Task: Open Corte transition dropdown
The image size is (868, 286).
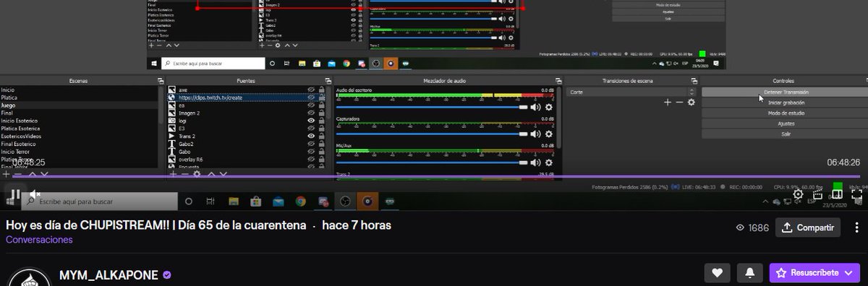Action: coord(631,92)
